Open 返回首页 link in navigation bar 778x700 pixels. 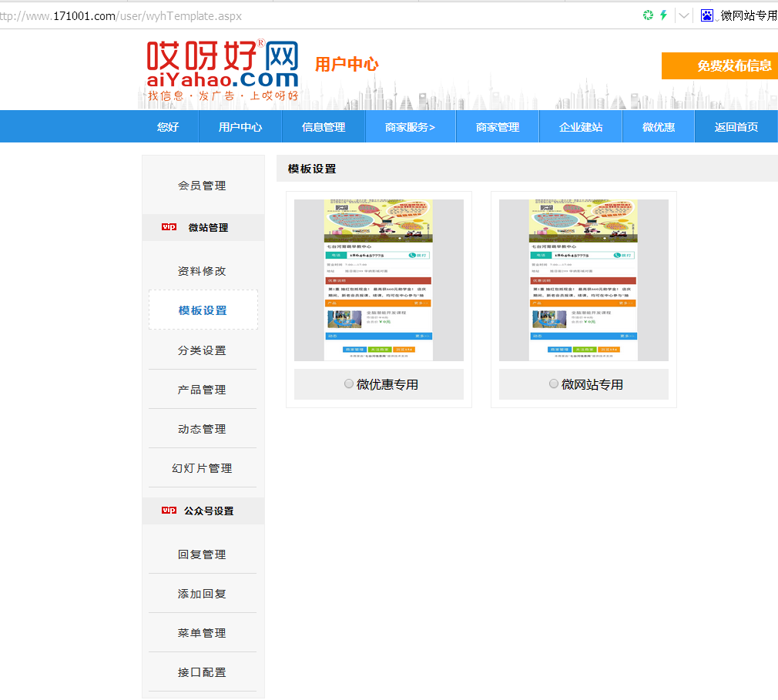click(x=736, y=127)
